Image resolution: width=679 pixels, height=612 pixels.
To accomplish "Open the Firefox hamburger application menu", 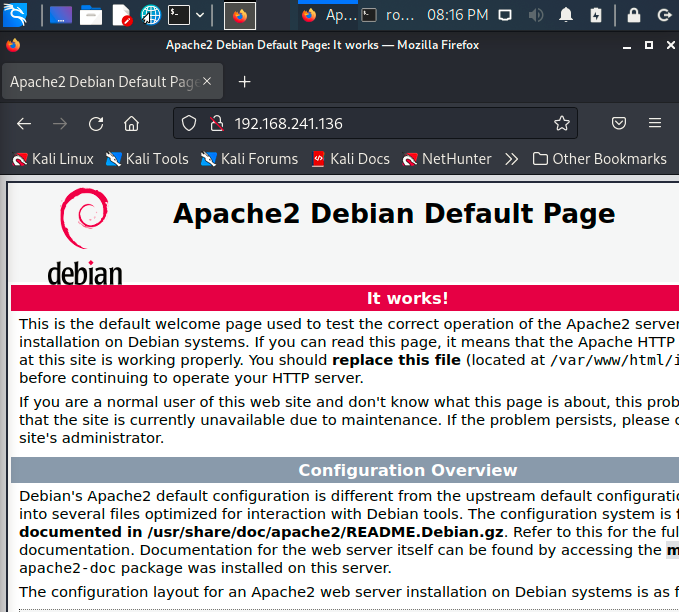I will click(x=655, y=123).
